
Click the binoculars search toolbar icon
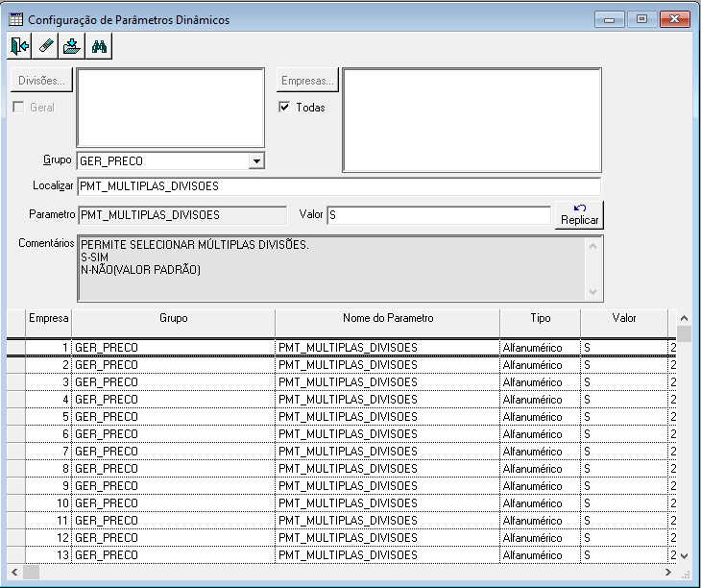coord(99,46)
